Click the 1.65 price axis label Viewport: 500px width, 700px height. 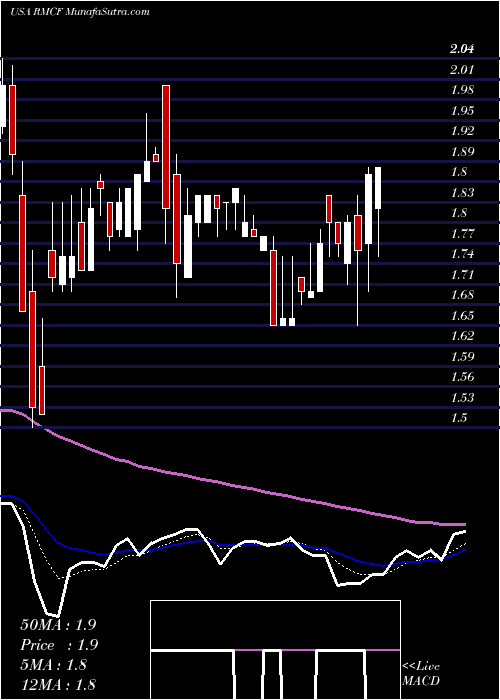click(462, 316)
